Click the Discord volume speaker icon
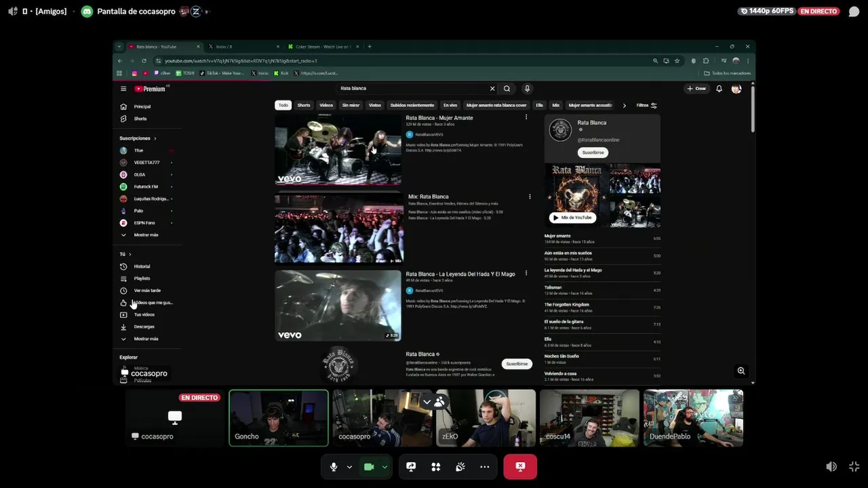Image resolution: width=868 pixels, height=488 pixels. coord(831,467)
